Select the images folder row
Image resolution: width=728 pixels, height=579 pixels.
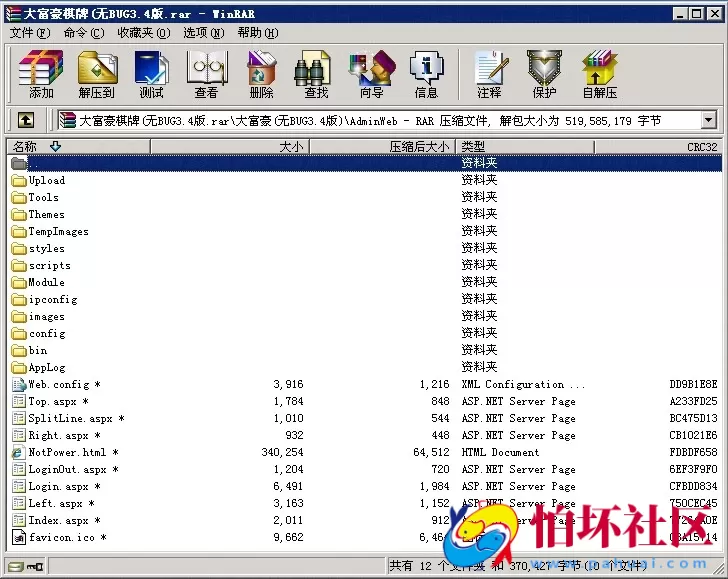[365, 317]
